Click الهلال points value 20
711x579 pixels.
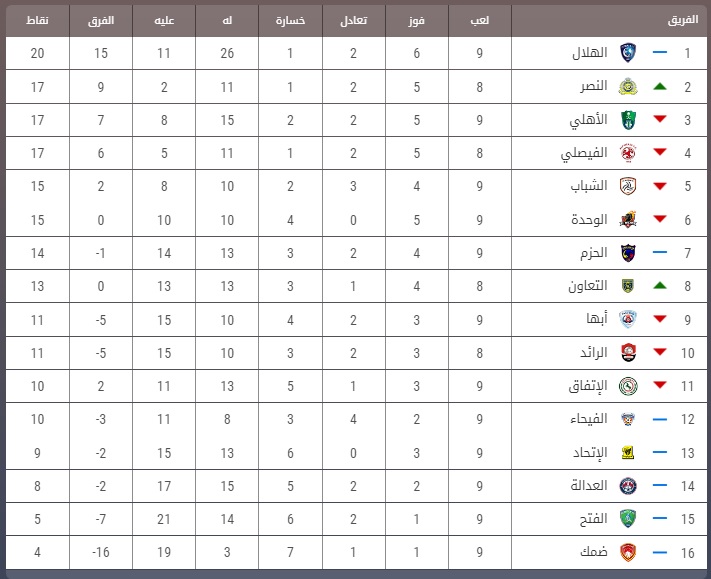point(37,53)
